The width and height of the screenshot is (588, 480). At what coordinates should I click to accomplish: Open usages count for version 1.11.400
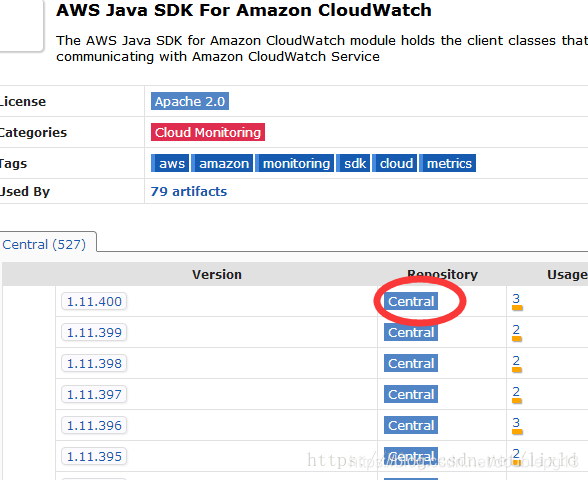click(516, 298)
